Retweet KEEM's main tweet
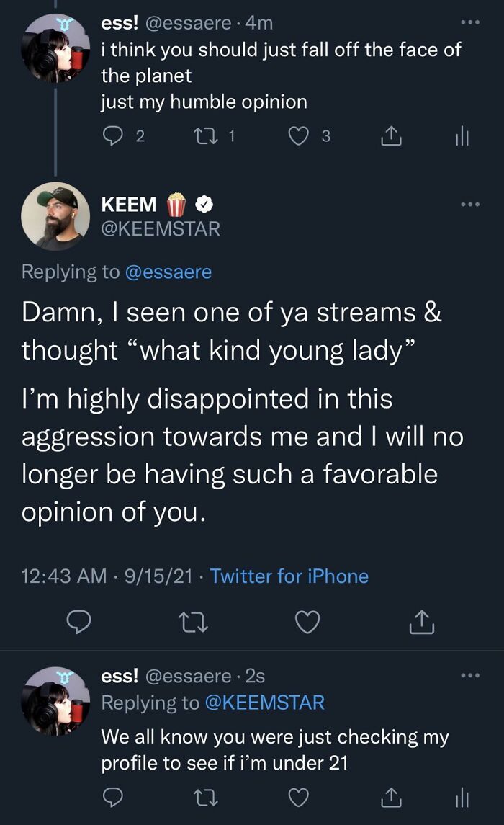 tap(193, 621)
